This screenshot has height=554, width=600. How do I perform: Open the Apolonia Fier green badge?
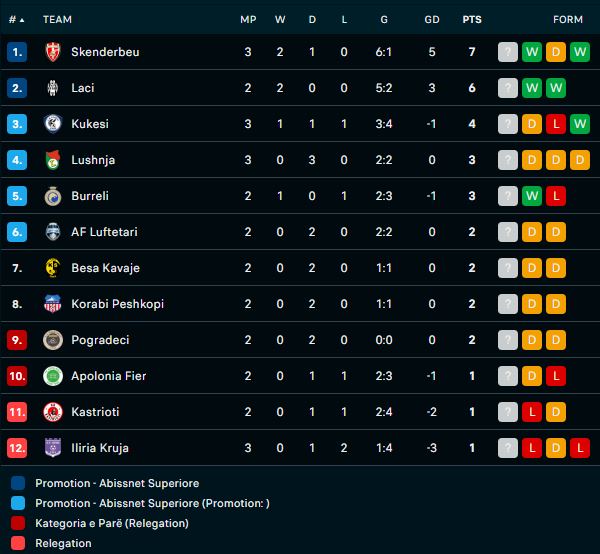click(x=53, y=376)
